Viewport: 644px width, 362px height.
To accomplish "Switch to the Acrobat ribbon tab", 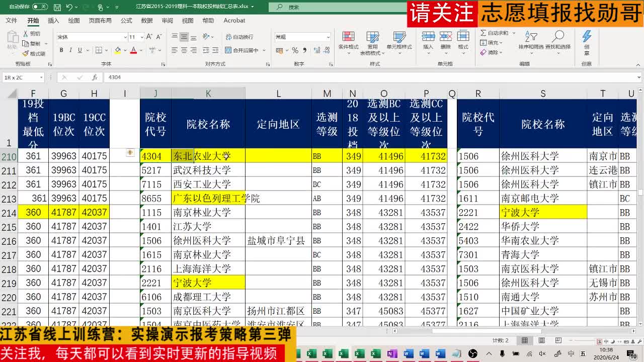I will (234, 21).
